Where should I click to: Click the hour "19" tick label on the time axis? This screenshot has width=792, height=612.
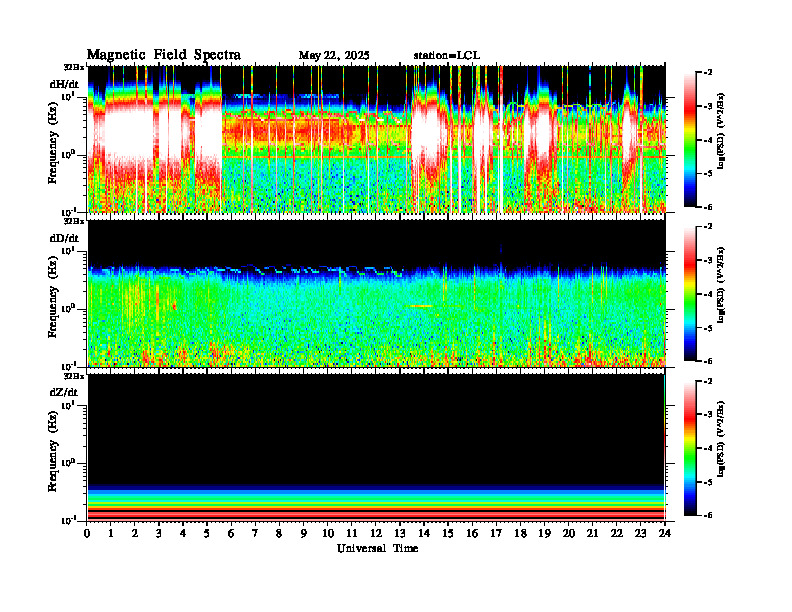tap(544, 533)
